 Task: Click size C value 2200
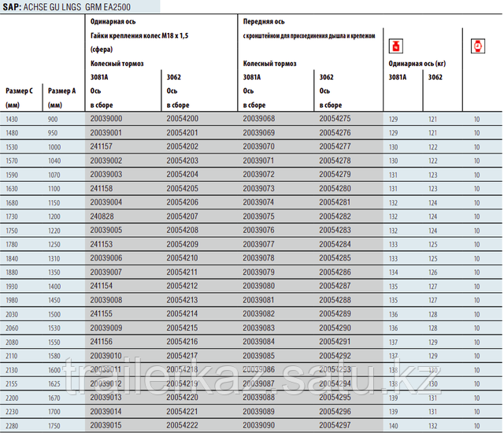[x=12, y=398]
